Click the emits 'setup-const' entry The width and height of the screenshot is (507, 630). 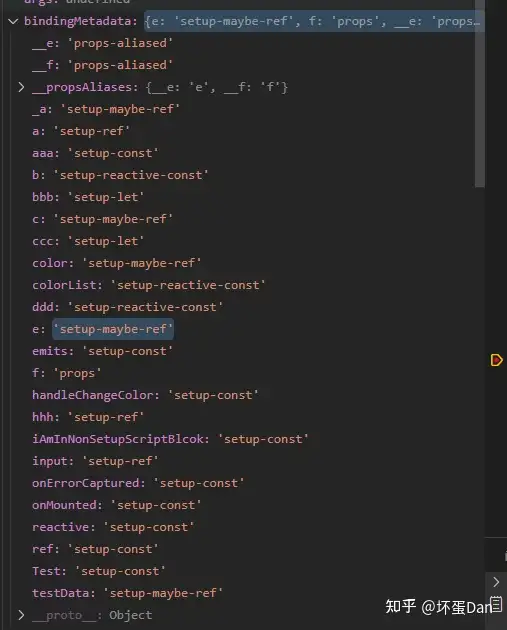[102, 351]
